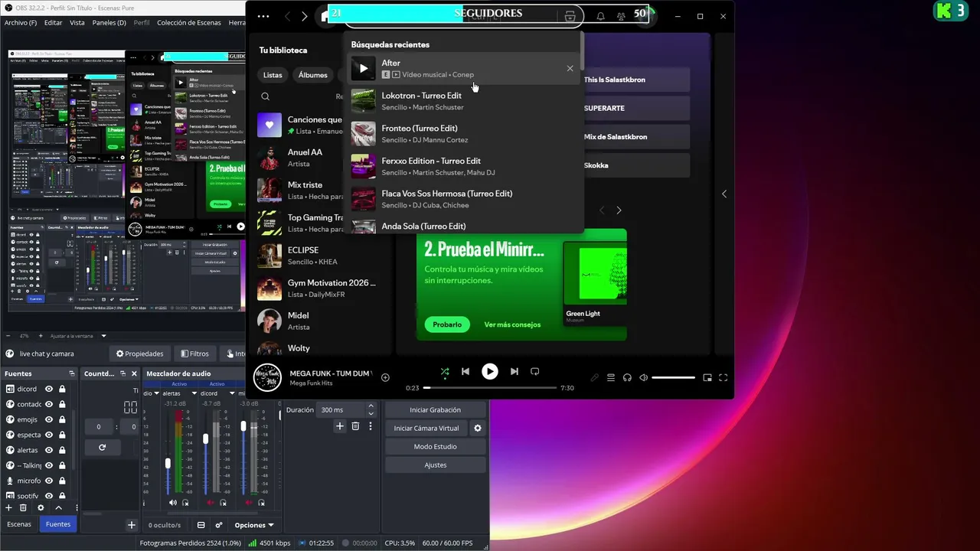Unmute the dicord audio channel
The height and width of the screenshot is (551, 980).
(x=211, y=503)
